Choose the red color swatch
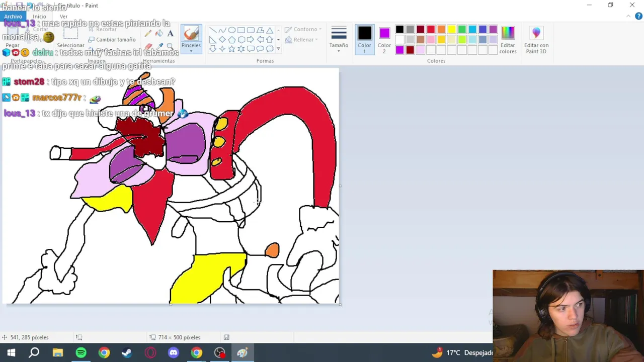The width and height of the screenshot is (644, 362). tap(431, 30)
